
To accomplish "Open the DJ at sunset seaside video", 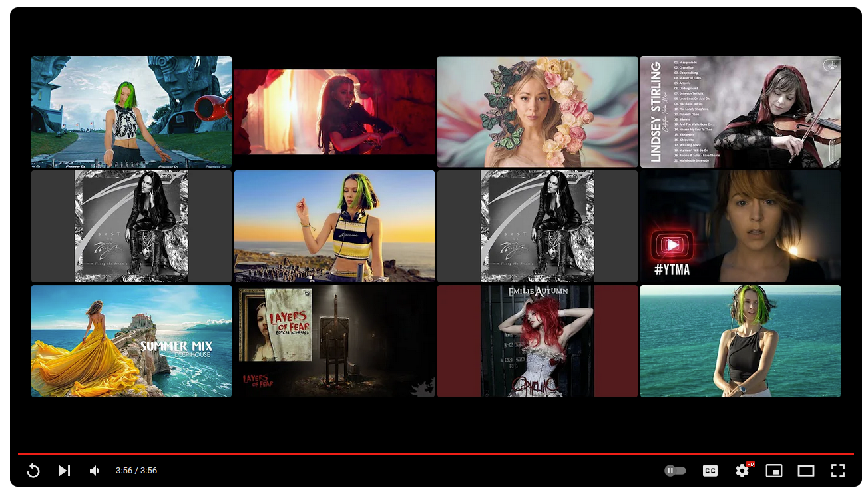I will click(x=334, y=226).
